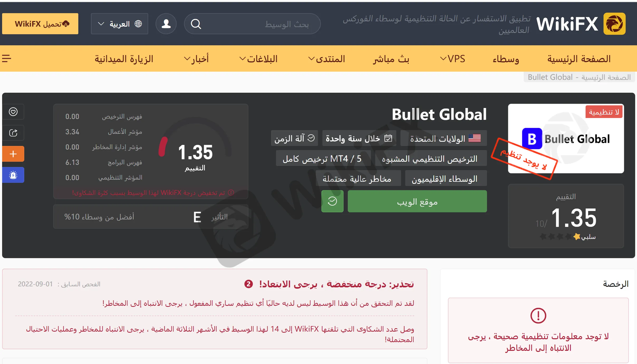Click in the بحث الوسيط search field
This screenshot has width=637, height=364.
click(252, 24)
